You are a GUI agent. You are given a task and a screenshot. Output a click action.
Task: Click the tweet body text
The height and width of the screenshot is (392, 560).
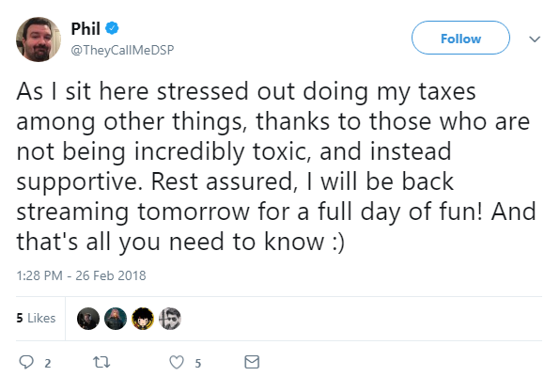[275, 166]
